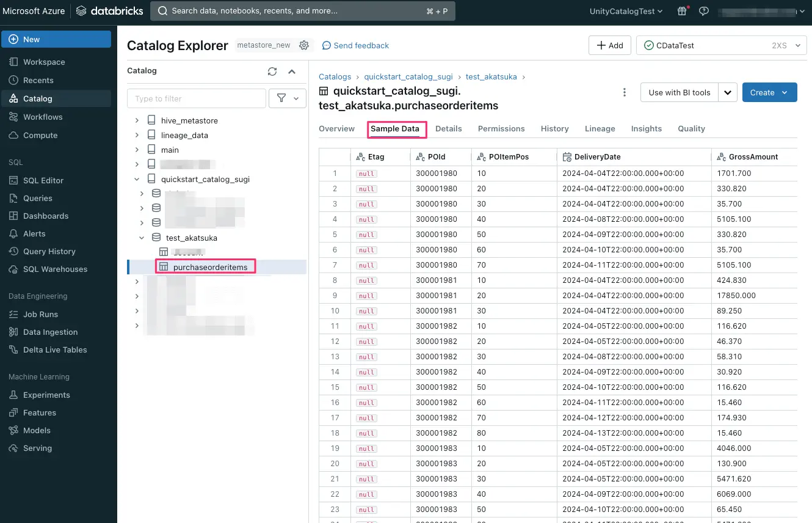Click GrossAmount value 17850.000

736,295
